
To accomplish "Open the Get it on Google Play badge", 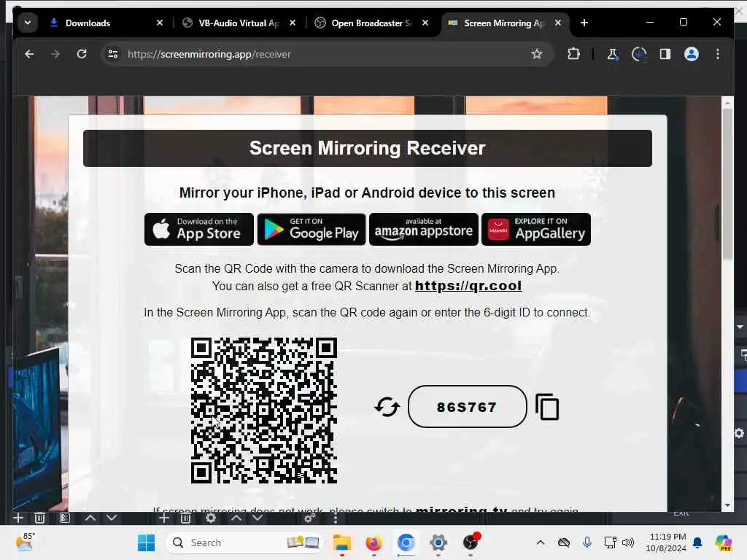I will click(311, 230).
